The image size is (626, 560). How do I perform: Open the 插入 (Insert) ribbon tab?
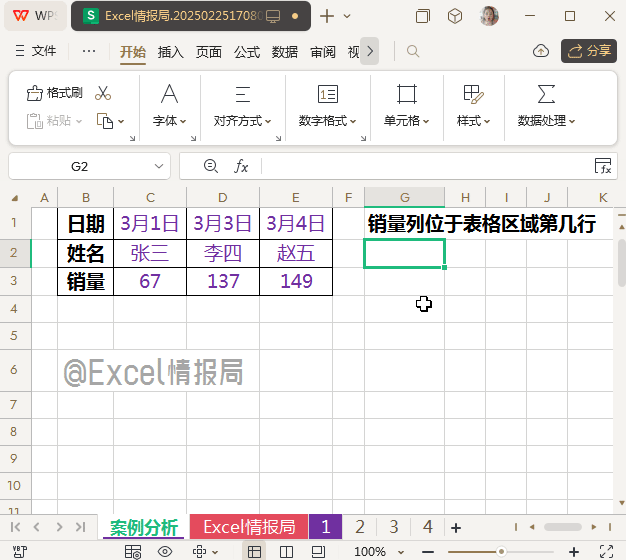(171, 52)
